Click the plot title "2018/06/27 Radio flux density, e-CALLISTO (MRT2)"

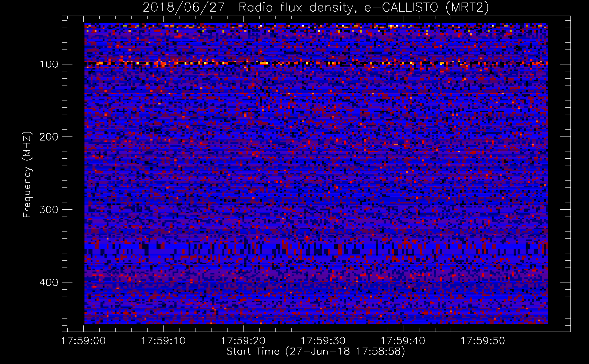tap(316, 7)
